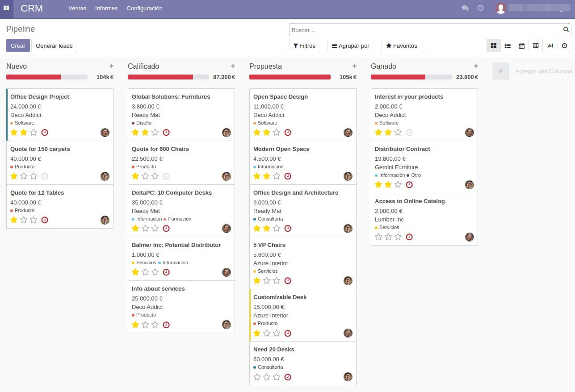The height and width of the screenshot is (392, 575).
Task: Open the Filtros dropdown
Action: point(305,45)
